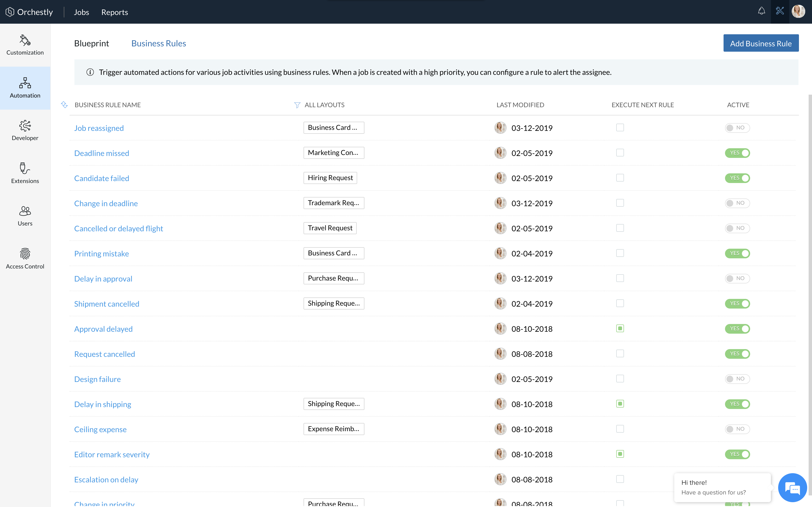Screen dimensions: 812x507
Task: Switch to the Blueprint tab
Action: point(91,43)
